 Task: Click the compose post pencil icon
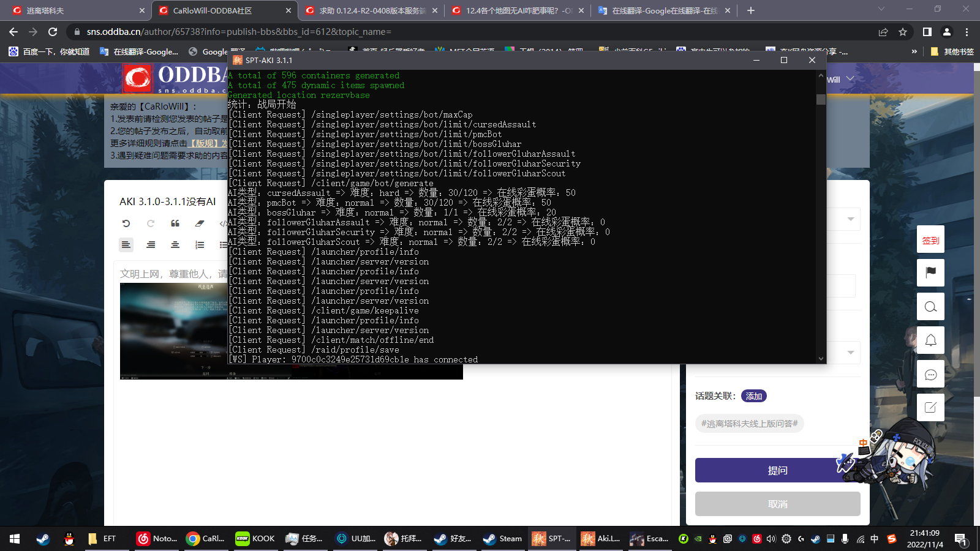[930, 408]
